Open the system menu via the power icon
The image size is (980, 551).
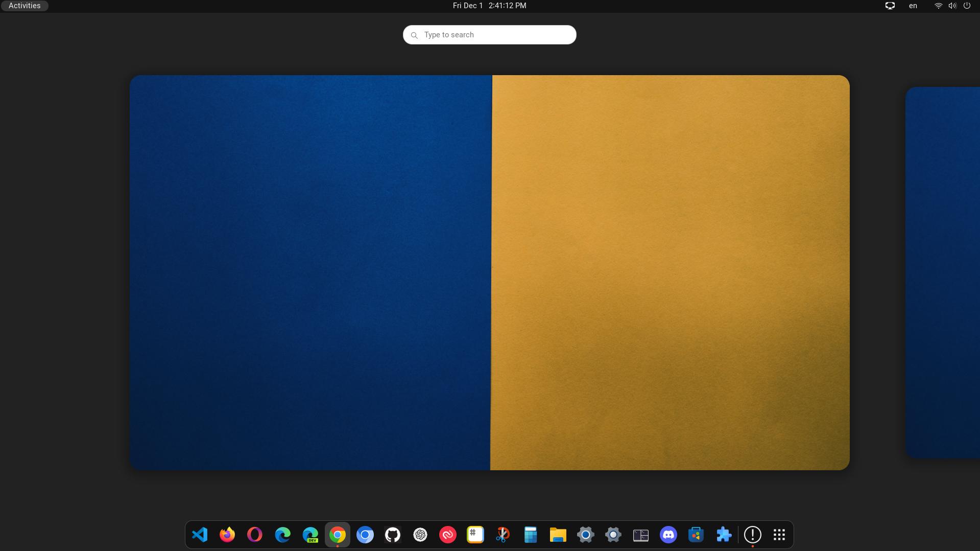pos(967,6)
